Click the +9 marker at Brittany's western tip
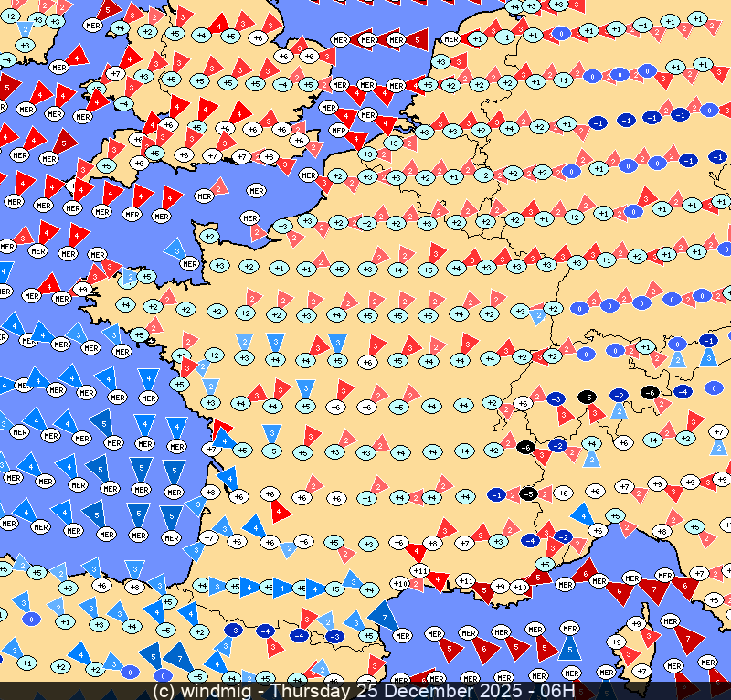Viewport: 731px width, 700px height. point(82,290)
